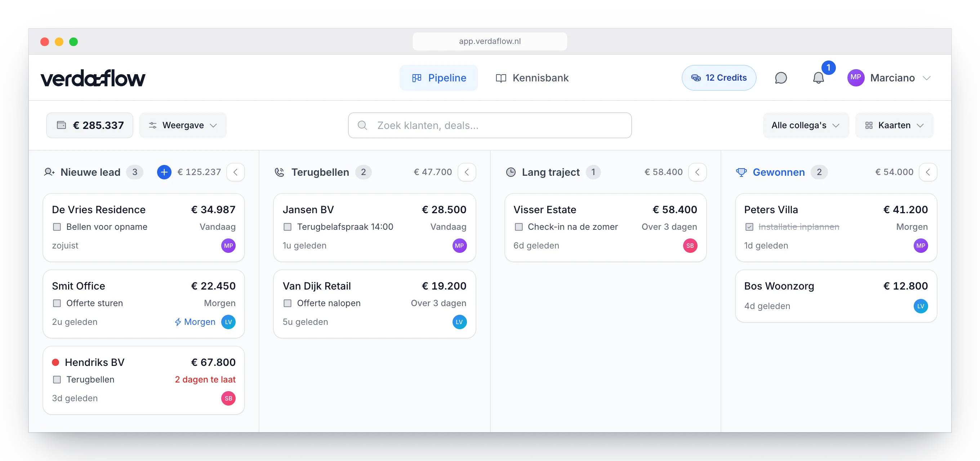The image size is (980, 461).
Task: Click the € 125.237 column total
Action: click(199, 172)
